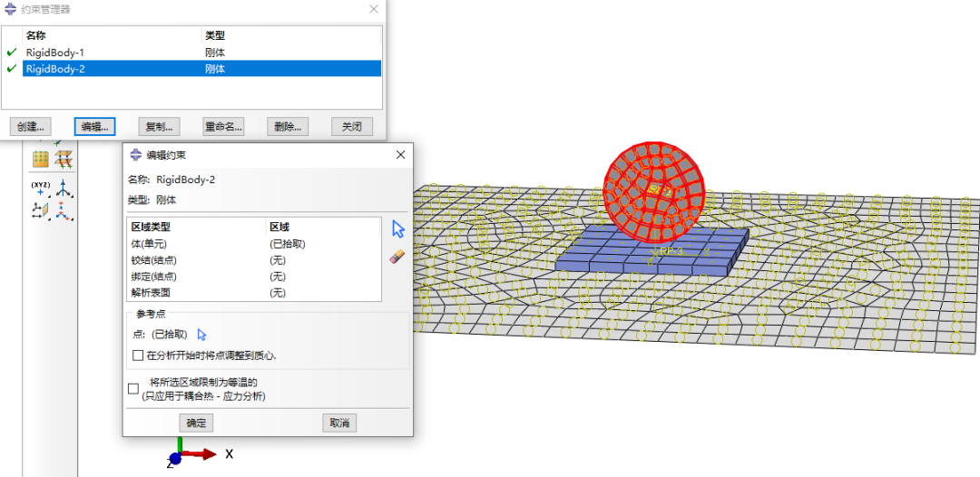980x477 pixels.
Task: Enable adjust point to center of mass checkbox
Action: (138, 355)
